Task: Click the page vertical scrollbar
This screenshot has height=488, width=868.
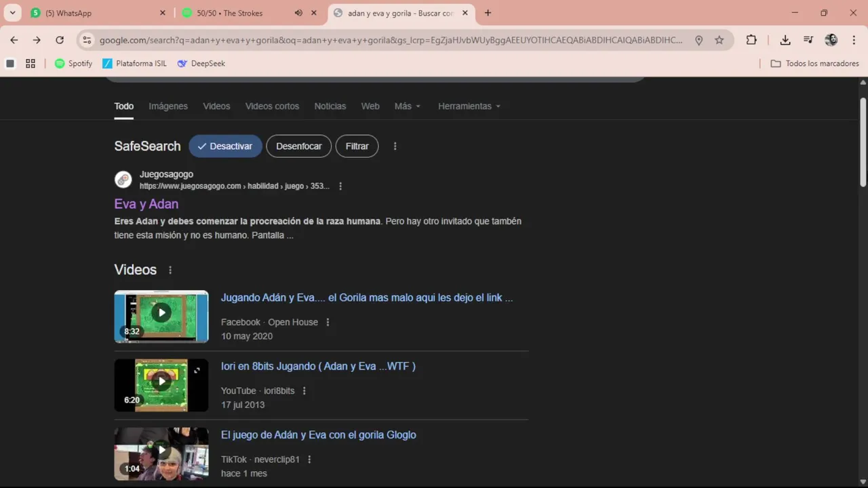Action: click(863, 142)
